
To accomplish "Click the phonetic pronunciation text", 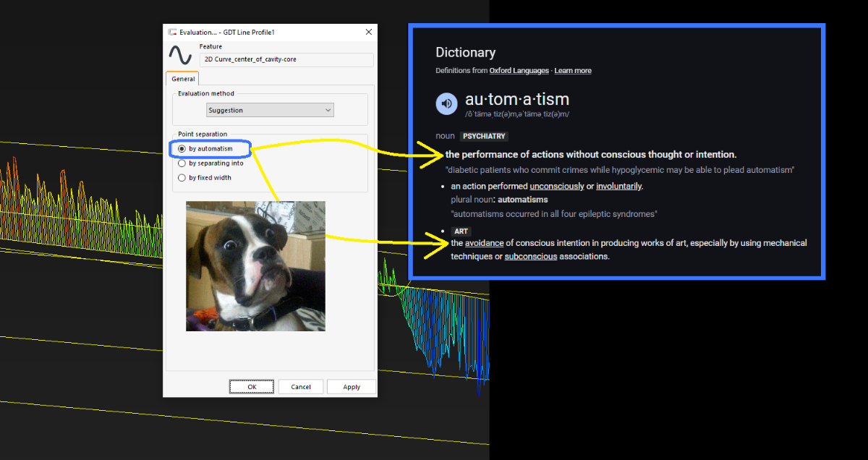I will coord(517,114).
